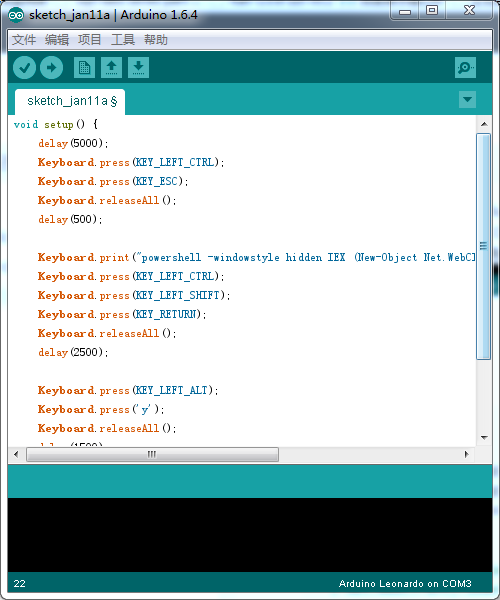Click the vertical scrollbar down arrow
500x600 pixels.
click(x=484, y=437)
